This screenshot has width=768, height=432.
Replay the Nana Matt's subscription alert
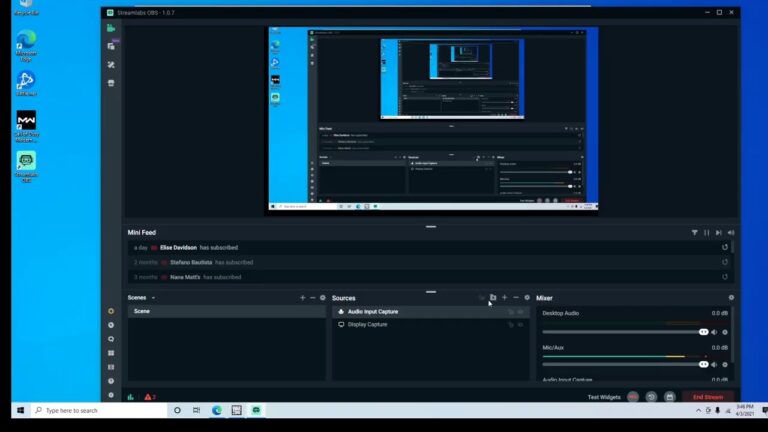[725, 277]
